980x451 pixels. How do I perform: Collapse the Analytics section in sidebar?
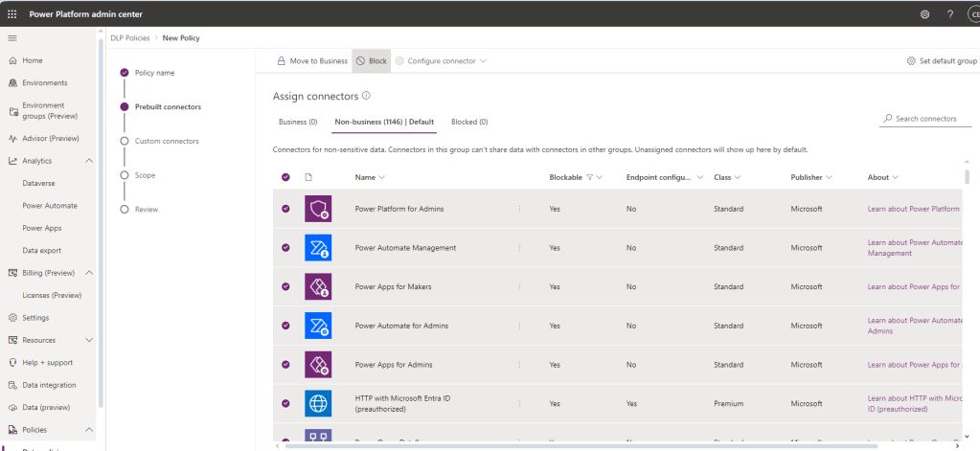[x=89, y=161]
